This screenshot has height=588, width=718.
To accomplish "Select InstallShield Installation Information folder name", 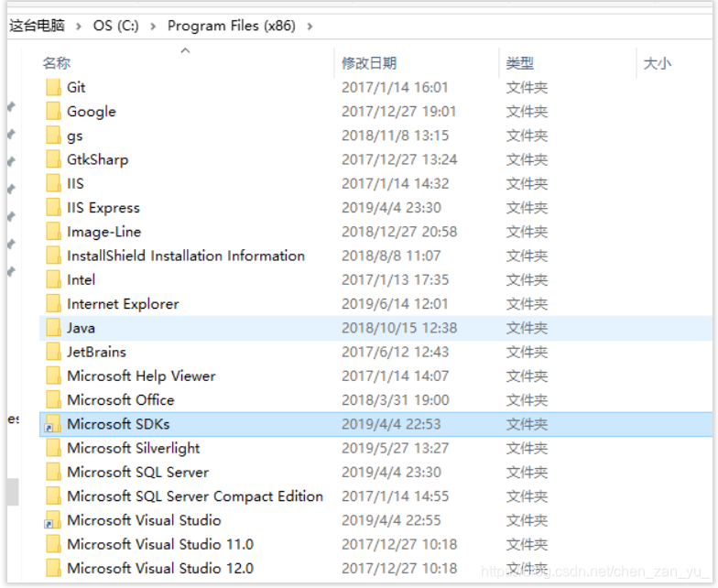I will click(x=186, y=256).
